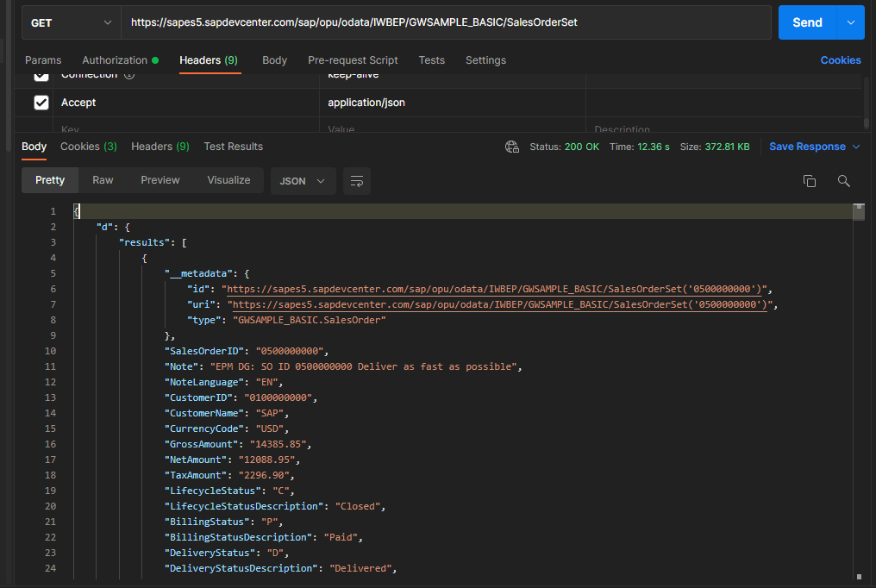
Task: Open the response Cookies (3) tab
Action: tap(88, 147)
